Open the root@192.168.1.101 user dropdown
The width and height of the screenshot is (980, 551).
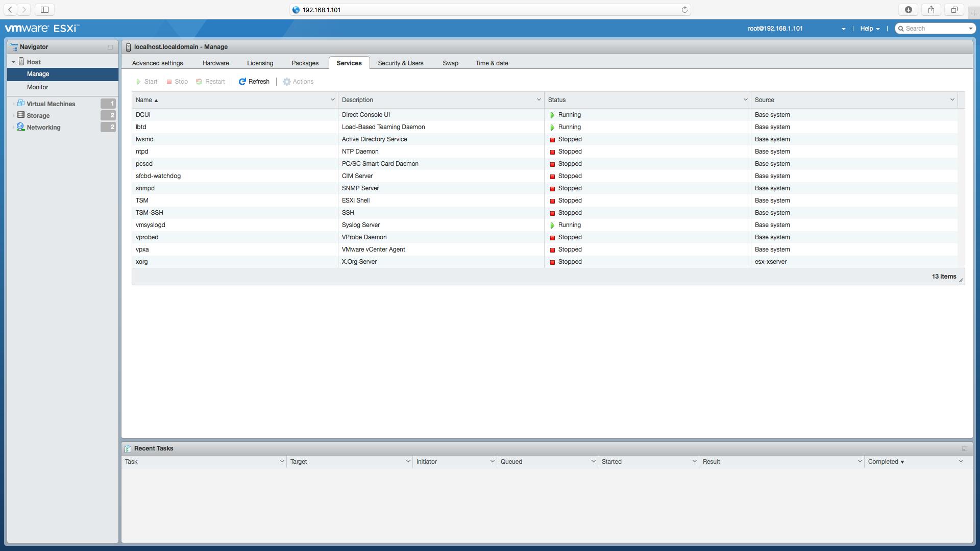(843, 29)
